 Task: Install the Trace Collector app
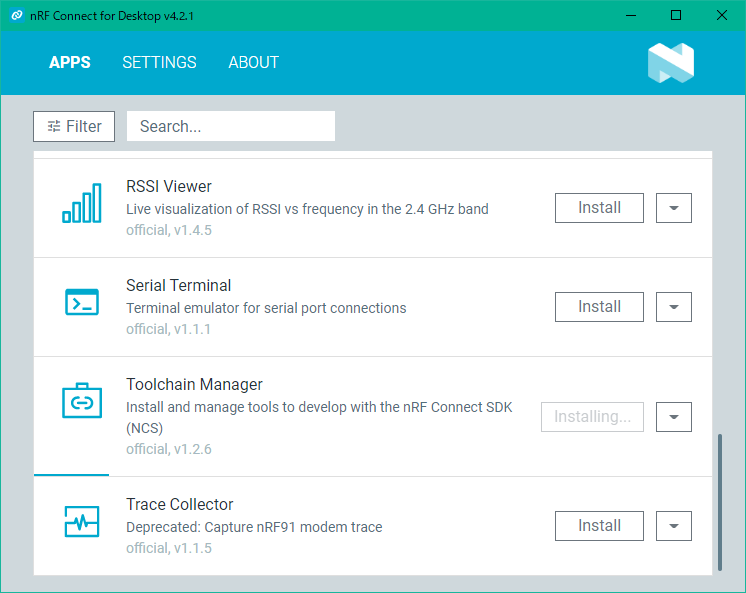pyautogui.click(x=599, y=526)
